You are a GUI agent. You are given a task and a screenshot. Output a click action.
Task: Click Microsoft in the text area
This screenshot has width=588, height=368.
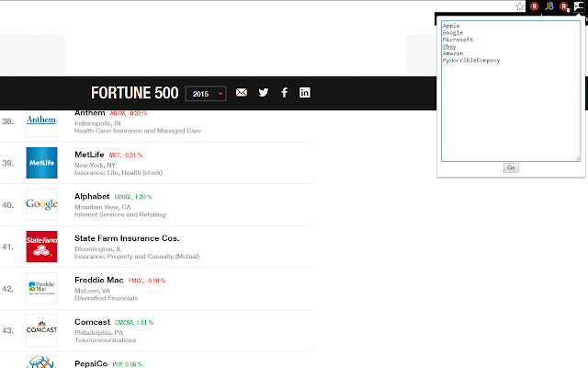458,40
